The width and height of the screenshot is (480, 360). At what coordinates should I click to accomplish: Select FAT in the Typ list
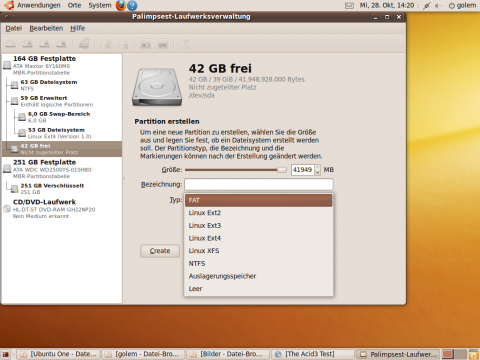click(259, 200)
